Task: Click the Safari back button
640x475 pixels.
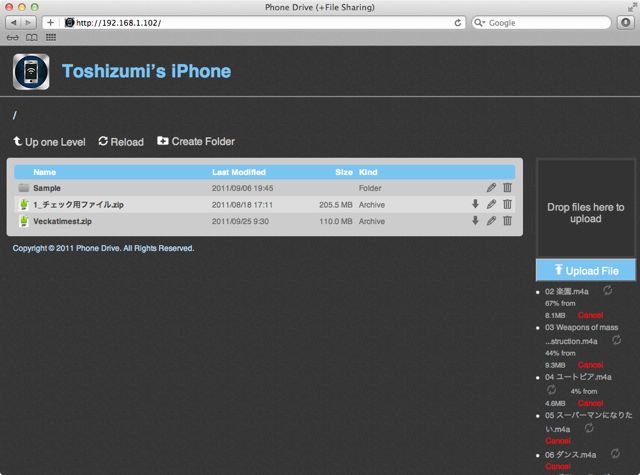Action: coord(13,22)
